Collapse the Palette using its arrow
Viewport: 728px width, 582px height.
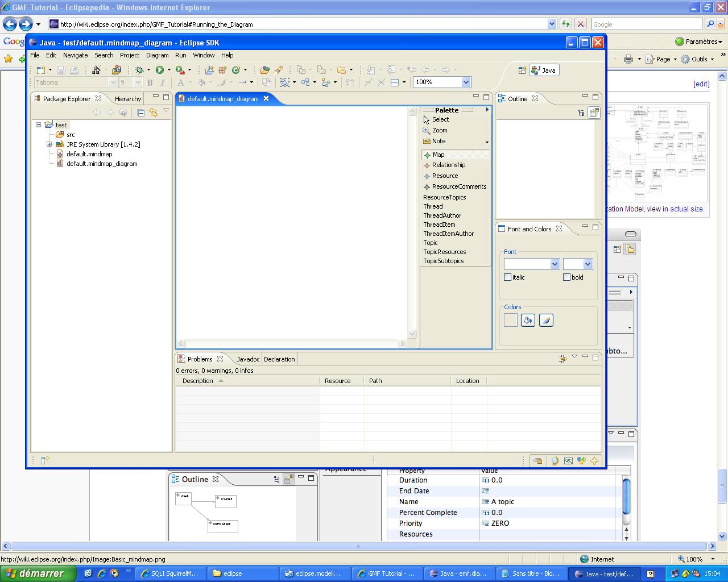click(487, 110)
